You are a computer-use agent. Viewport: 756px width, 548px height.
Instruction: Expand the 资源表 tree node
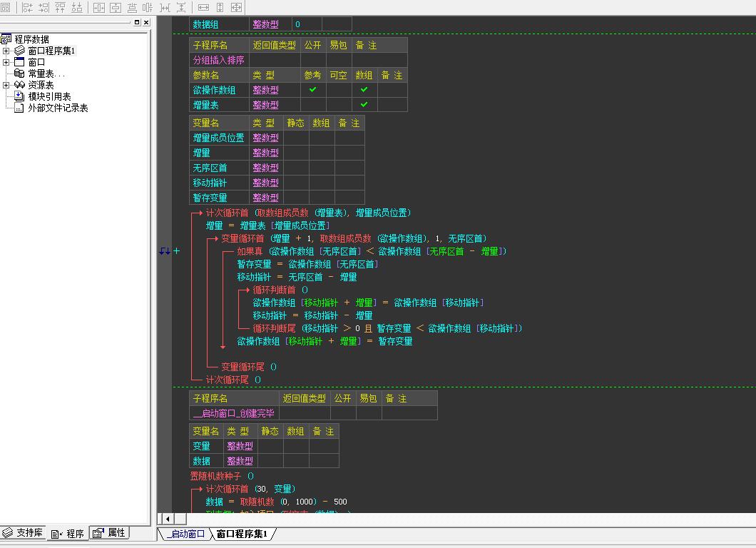[x=6, y=85]
